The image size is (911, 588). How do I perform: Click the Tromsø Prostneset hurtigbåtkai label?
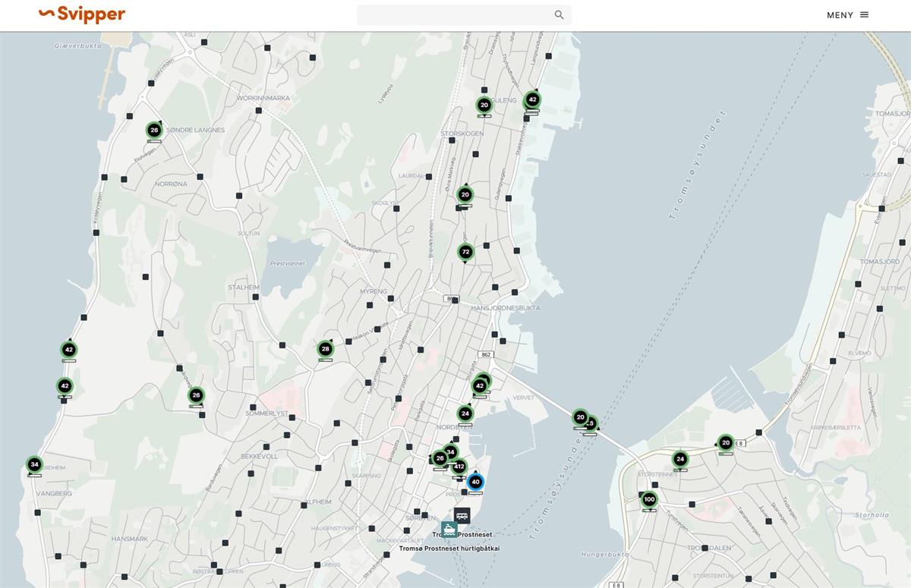pos(449,549)
